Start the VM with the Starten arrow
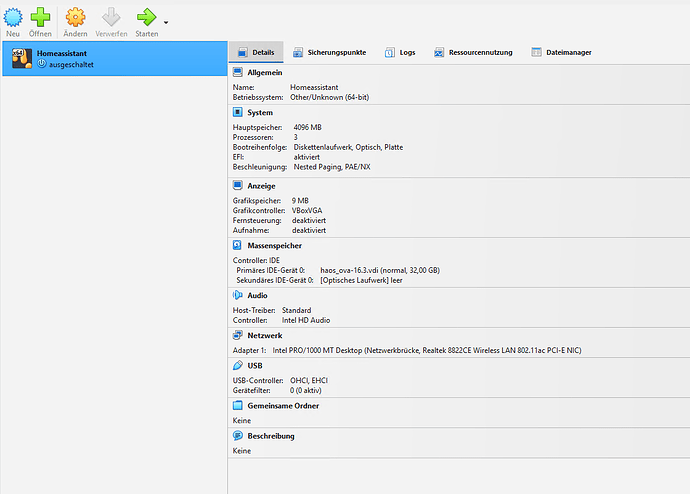Viewport: 690px width, 494px height. point(147,18)
